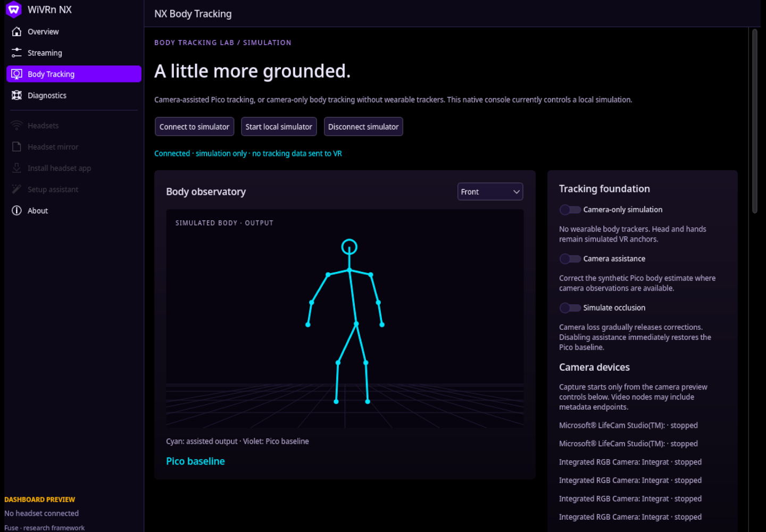766x532 pixels.
Task: Open the Front view dropdown
Action: 490,192
